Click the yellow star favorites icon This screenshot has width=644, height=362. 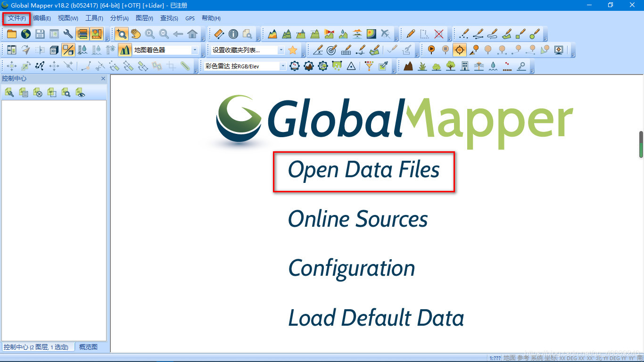[293, 50]
